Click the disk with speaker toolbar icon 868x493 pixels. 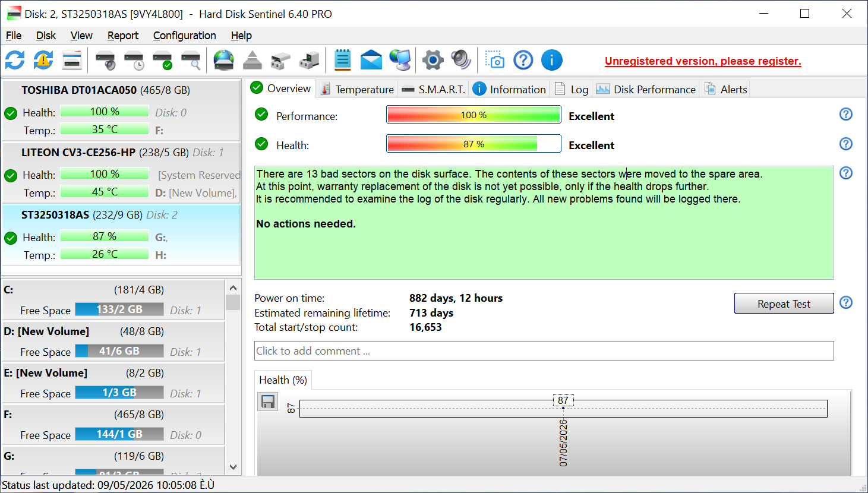pos(105,60)
